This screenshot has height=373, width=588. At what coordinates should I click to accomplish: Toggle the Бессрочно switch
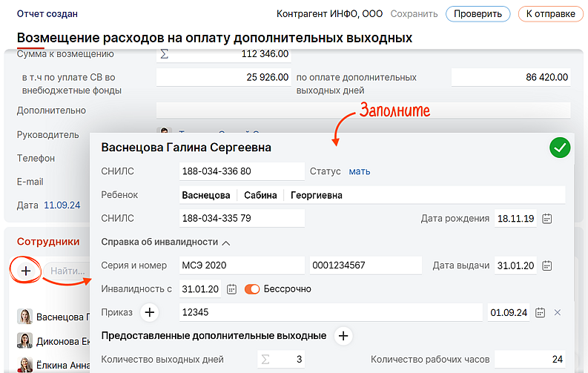point(252,289)
